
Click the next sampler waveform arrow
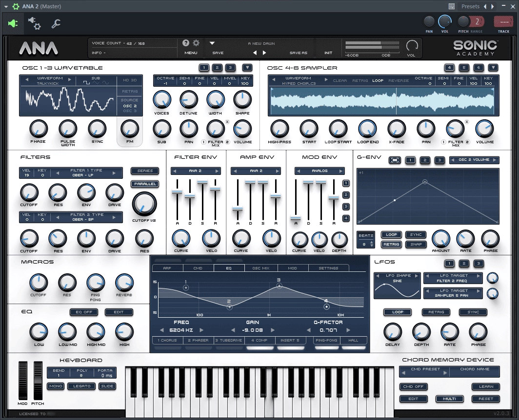pos(326,79)
